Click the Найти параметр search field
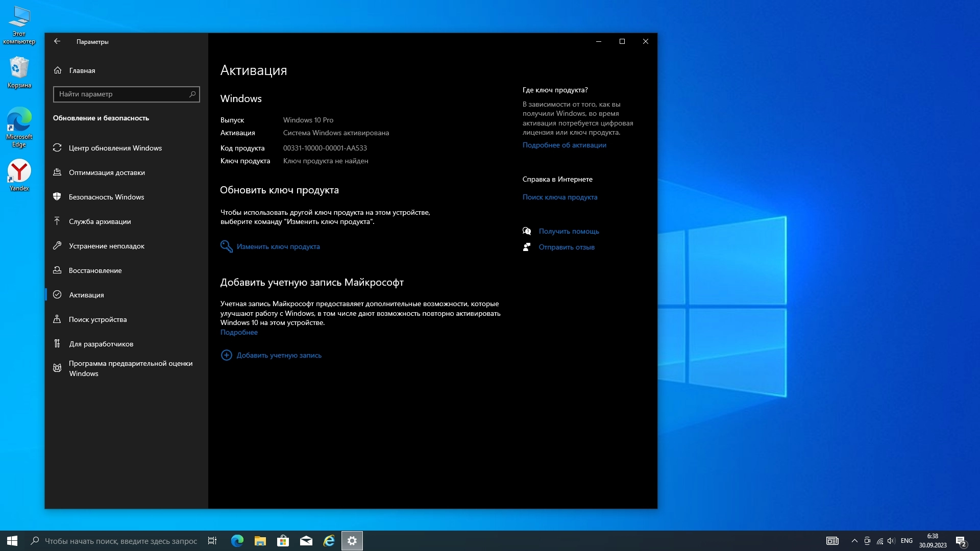Screen dimensions: 980x551 (x=122, y=94)
